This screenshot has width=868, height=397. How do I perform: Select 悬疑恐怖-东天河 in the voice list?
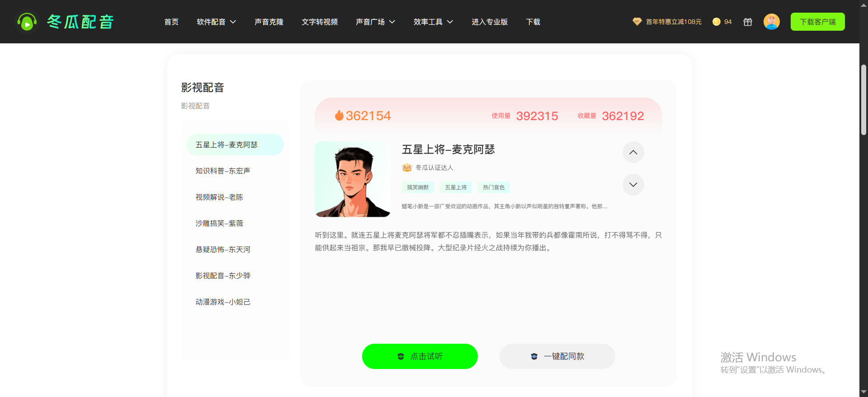click(235, 249)
